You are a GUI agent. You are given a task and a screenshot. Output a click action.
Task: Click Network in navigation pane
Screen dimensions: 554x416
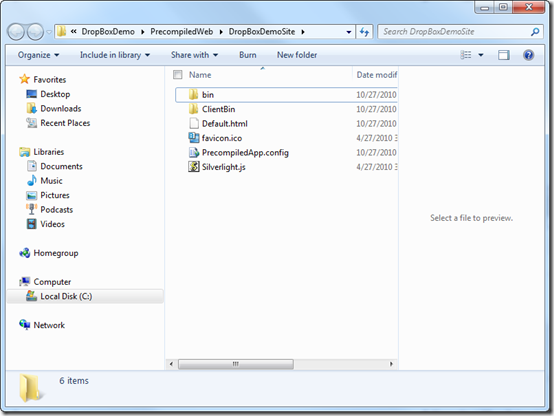tap(49, 325)
